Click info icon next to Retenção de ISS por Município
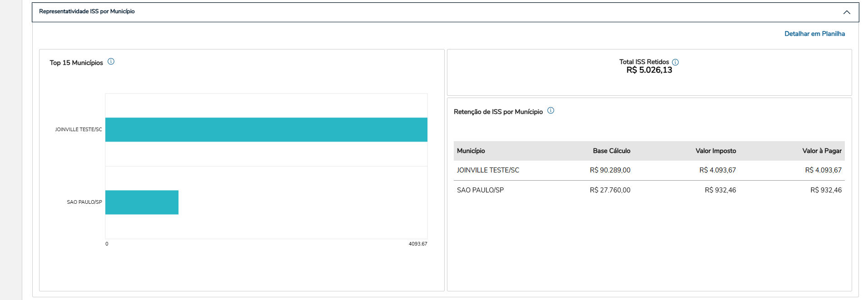The height and width of the screenshot is (300, 868). 551,111
